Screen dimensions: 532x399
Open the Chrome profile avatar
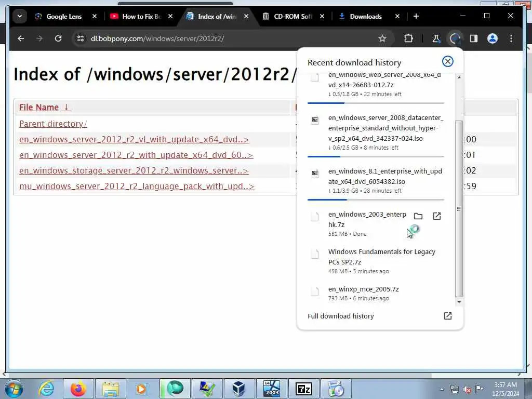(x=493, y=38)
